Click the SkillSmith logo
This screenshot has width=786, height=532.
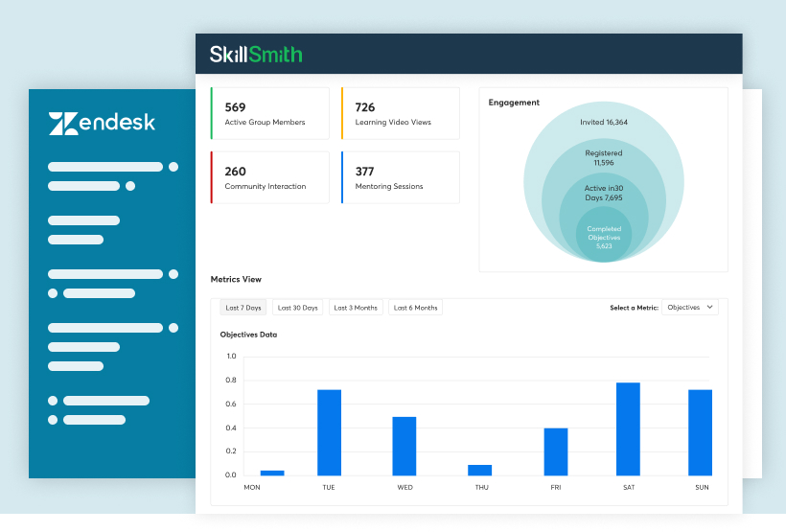click(x=256, y=54)
